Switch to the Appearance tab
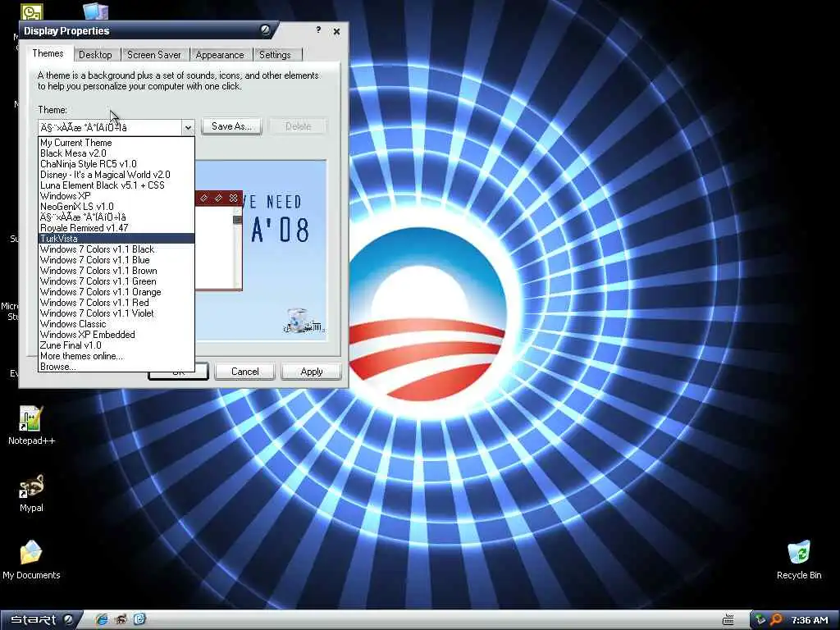The width and height of the screenshot is (840, 630). pyautogui.click(x=220, y=55)
